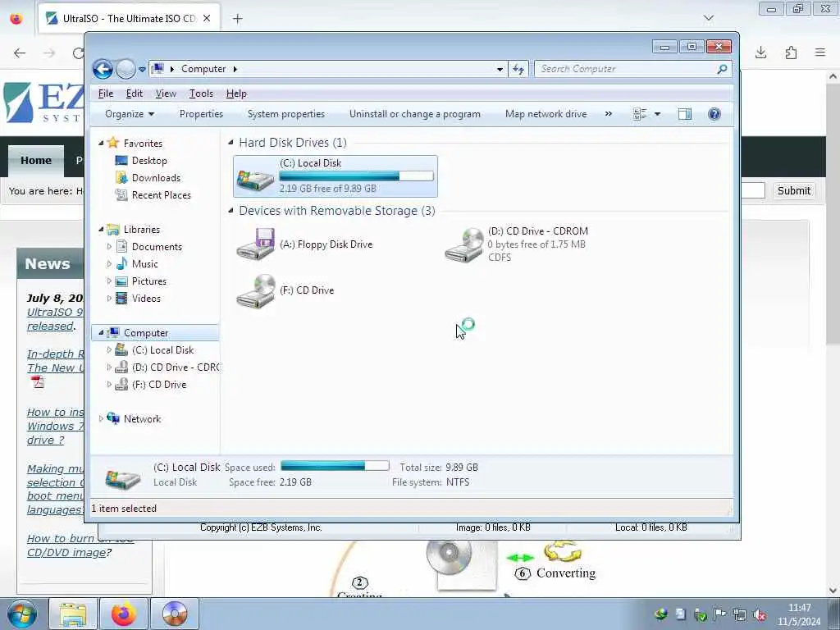Click System properties

pos(286,114)
